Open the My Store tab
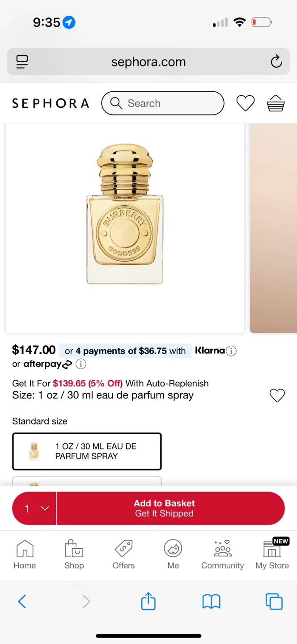Image resolution: width=297 pixels, height=644 pixels. 272,554
